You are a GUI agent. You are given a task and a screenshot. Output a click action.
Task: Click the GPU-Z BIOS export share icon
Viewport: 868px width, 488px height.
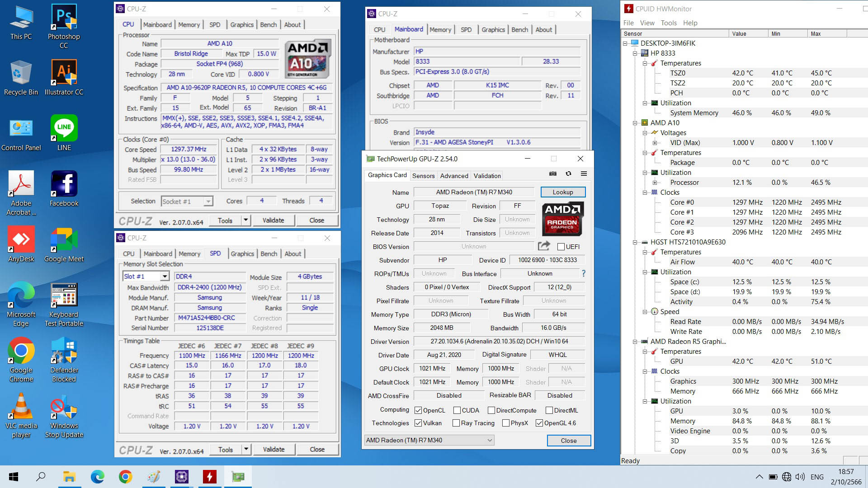click(x=544, y=246)
